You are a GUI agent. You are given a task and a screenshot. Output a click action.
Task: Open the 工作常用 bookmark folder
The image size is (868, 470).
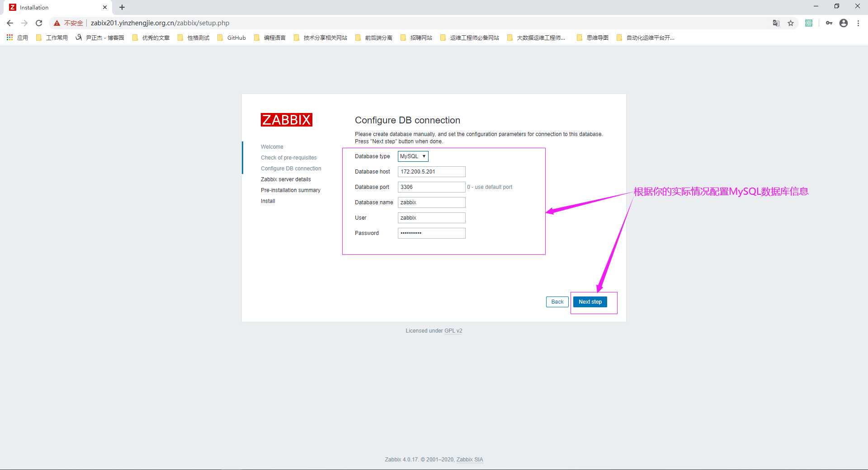coord(52,38)
